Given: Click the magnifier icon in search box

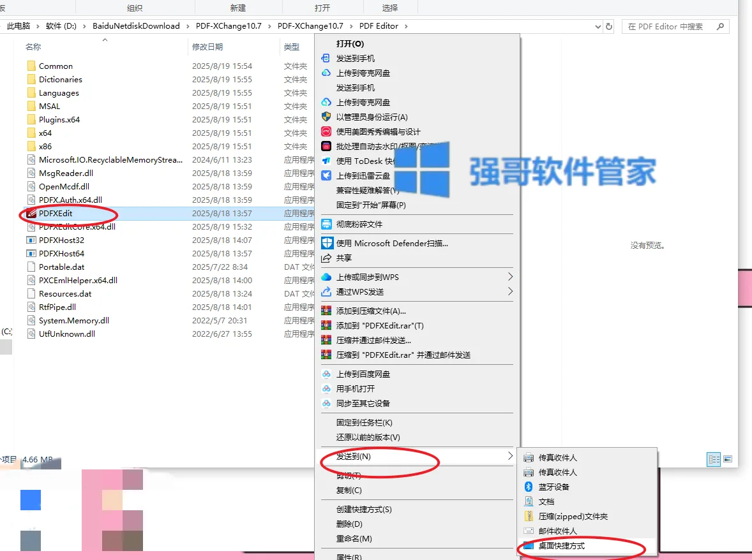Looking at the screenshot, I should tap(720, 26).
